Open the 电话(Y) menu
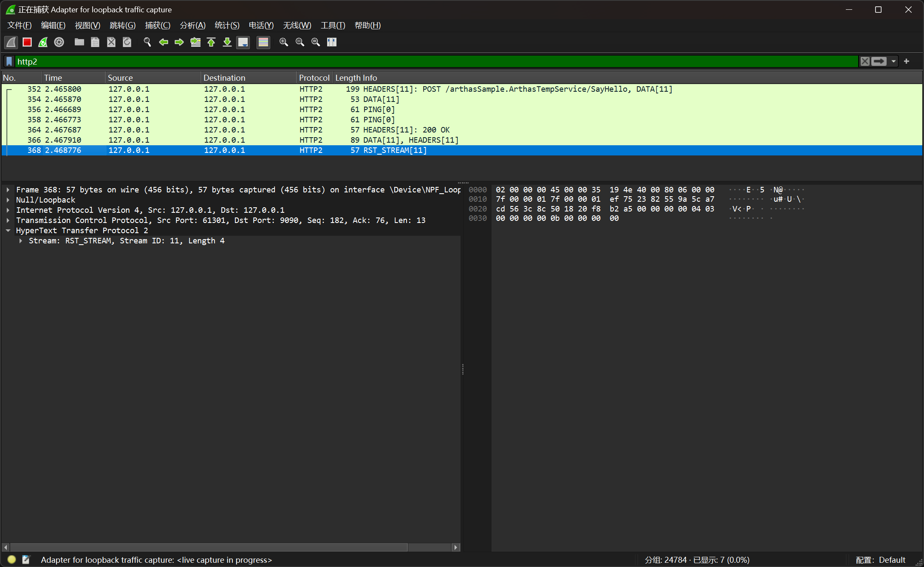The height and width of the screenshot is (567, 924). pyautogui.click(x=261, y=25)
